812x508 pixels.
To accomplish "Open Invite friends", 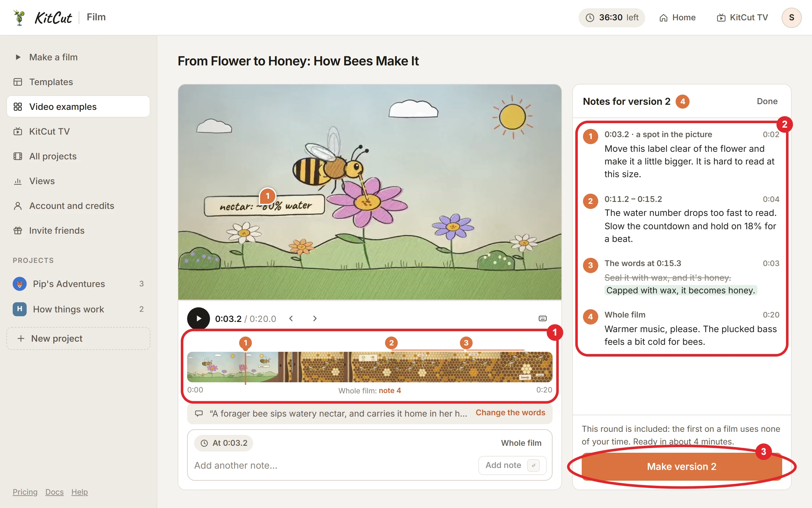I will tap(78, 231).
